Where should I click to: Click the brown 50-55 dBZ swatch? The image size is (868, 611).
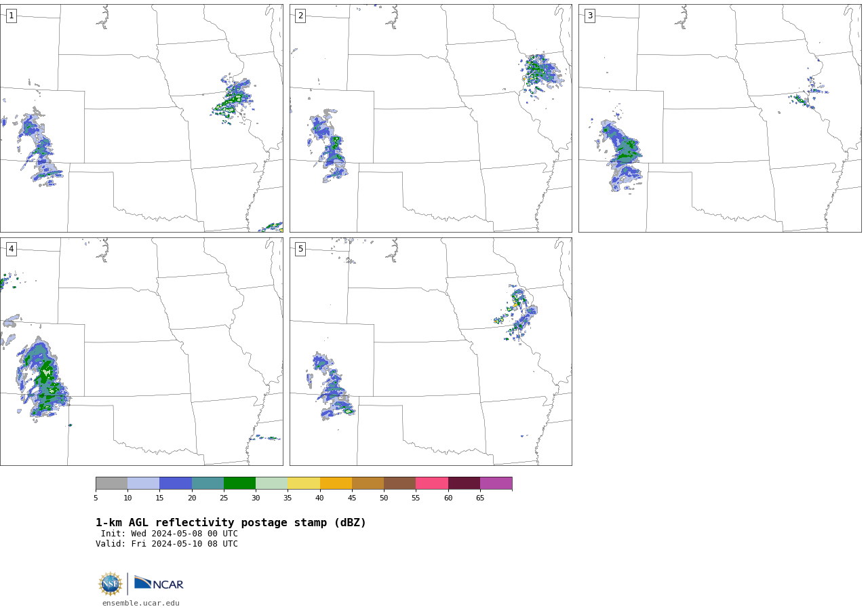(399, 484)
